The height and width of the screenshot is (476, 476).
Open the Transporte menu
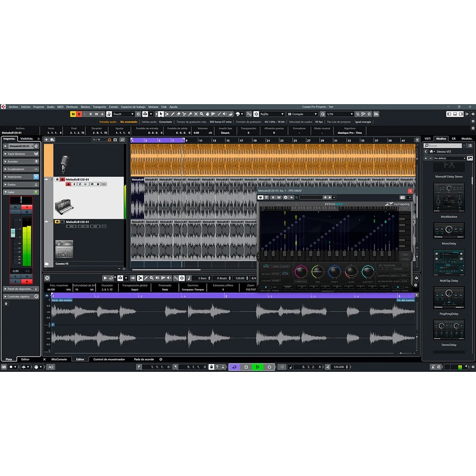click(x=99, y=107)
